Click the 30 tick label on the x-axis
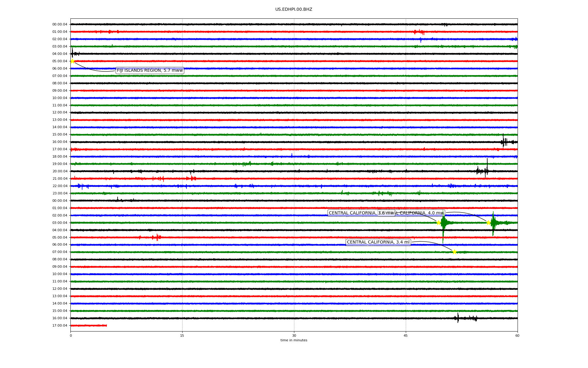The width and height of the screenshot is (588, 368). 294,335
